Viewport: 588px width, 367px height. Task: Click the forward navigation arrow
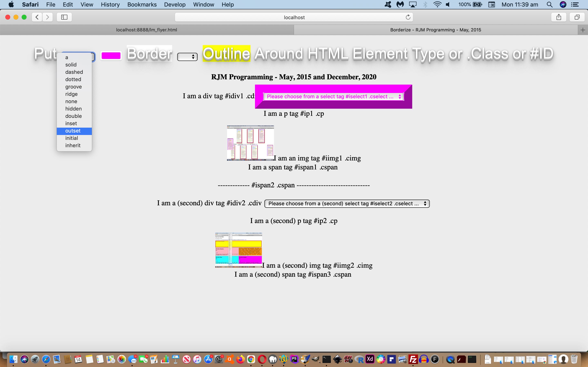click(48, 17)
